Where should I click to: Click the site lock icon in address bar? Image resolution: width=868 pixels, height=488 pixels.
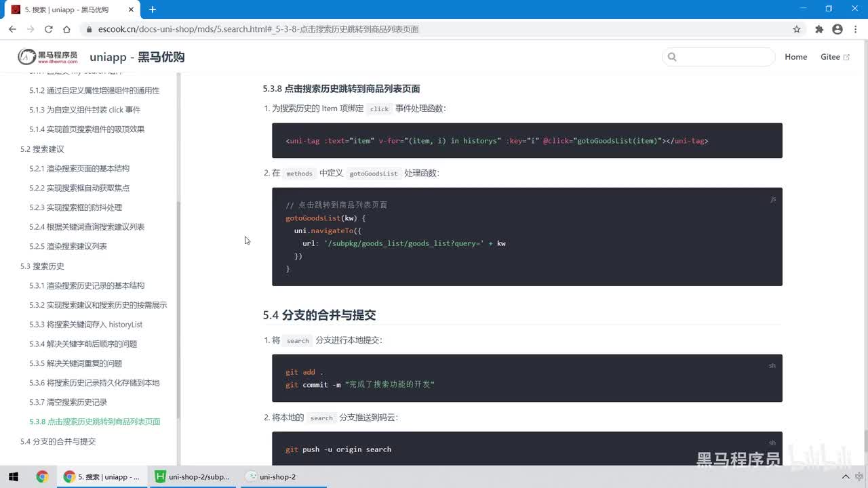[88, 29]
